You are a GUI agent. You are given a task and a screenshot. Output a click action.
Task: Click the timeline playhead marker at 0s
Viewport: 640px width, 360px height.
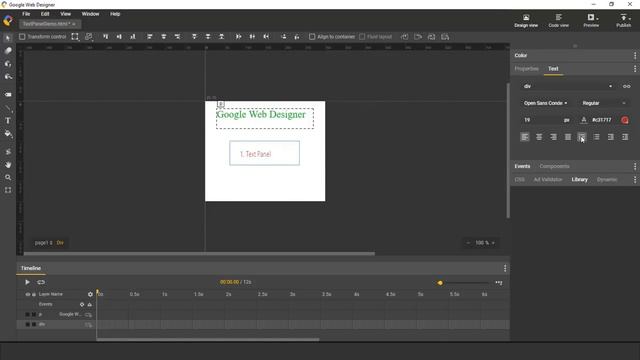pyautogui.click(x=98, y=292)
